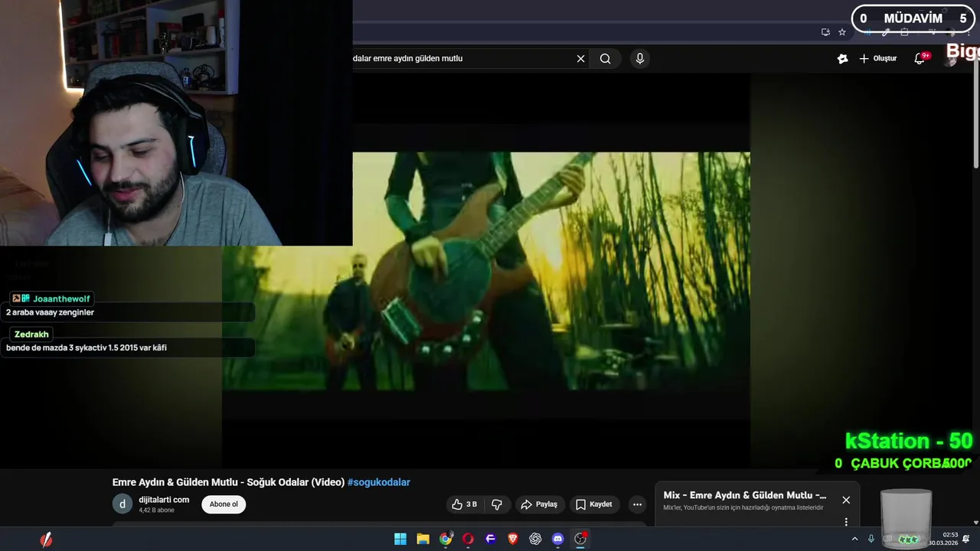Open Windows notification center bell
This screenshot has width=980, height=551.
[x=967, y=539]
